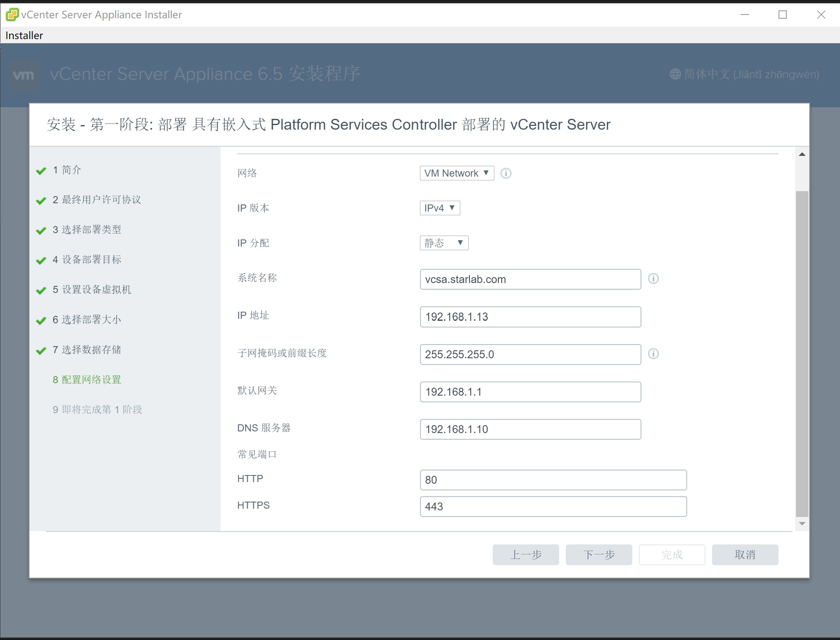Go to step 4 设备部署目标
This screenshot has width=840, height=640.
tap(87, 260)
